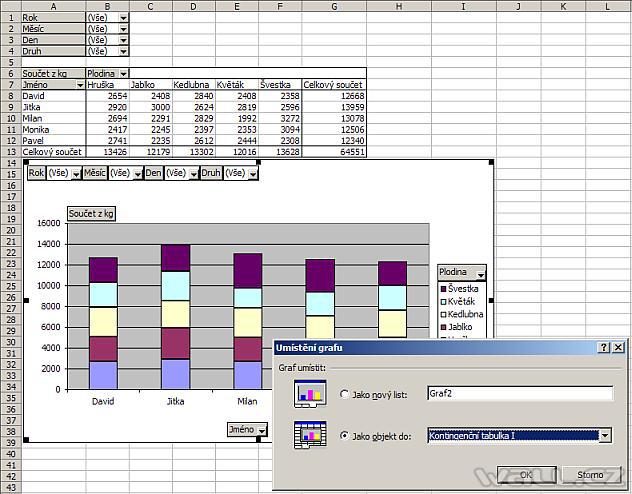Open the Druh dropdown on the chart
Viewport: 632px width, 494px height.
(x=253, y=174)
